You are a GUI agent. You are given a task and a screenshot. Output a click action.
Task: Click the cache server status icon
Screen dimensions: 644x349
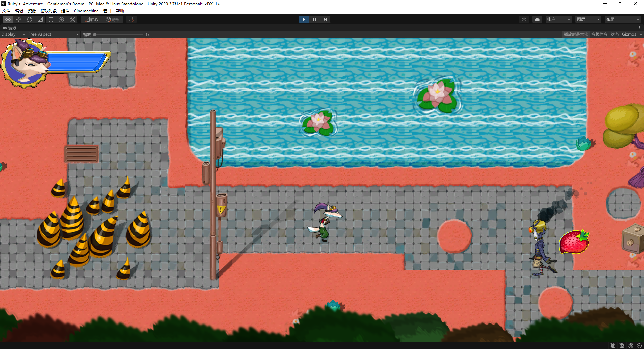(622, 346)
